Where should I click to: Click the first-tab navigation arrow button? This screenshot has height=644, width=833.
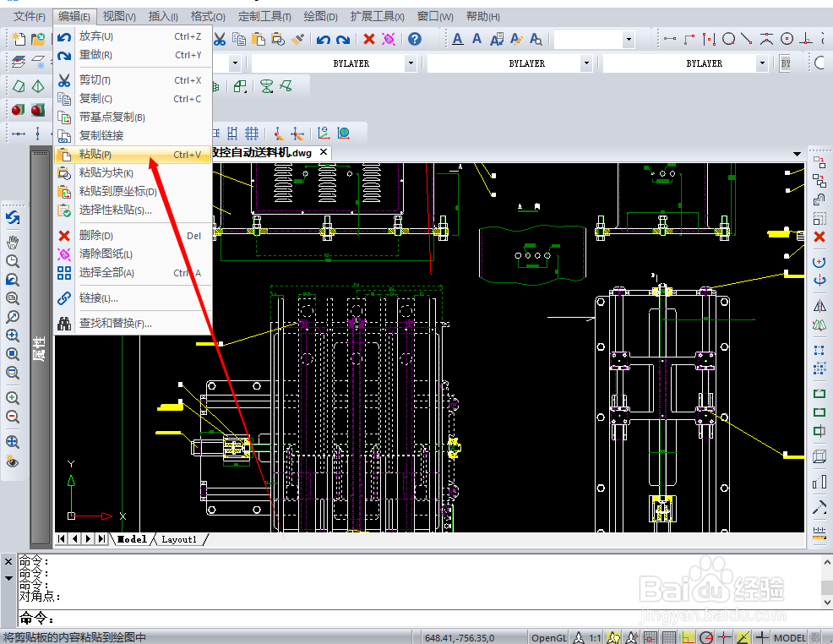tap(62, 539)
